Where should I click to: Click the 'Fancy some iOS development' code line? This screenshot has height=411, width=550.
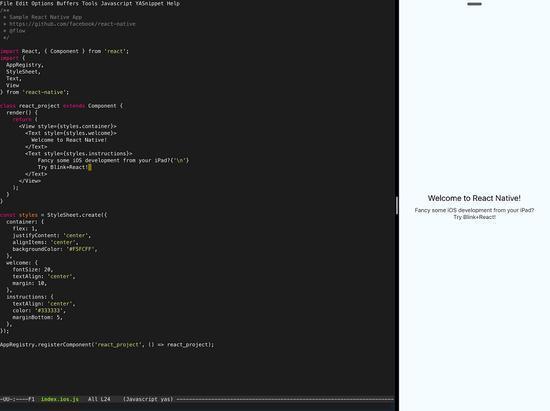(x=113, y=160)
